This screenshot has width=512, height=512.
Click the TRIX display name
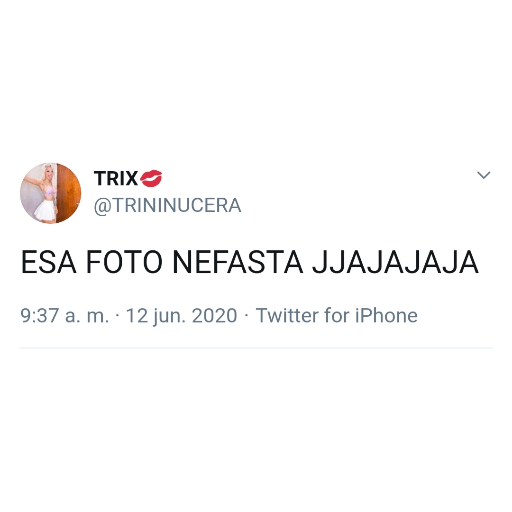point(116,178)
